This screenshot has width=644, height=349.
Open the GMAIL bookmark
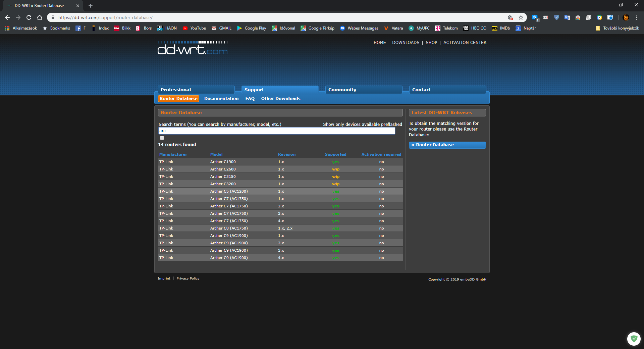click(221, 28)
